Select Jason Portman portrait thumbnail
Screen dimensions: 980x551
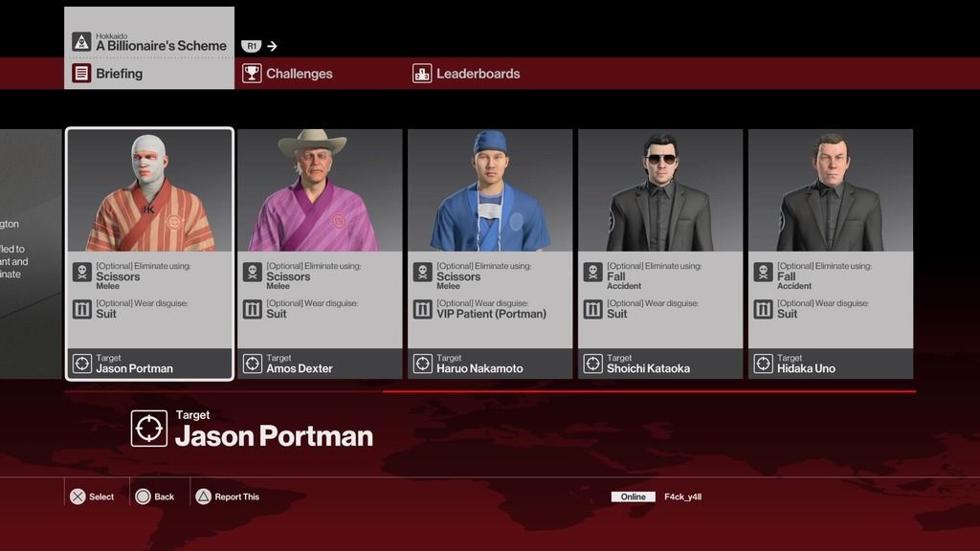tap(149, 190)
